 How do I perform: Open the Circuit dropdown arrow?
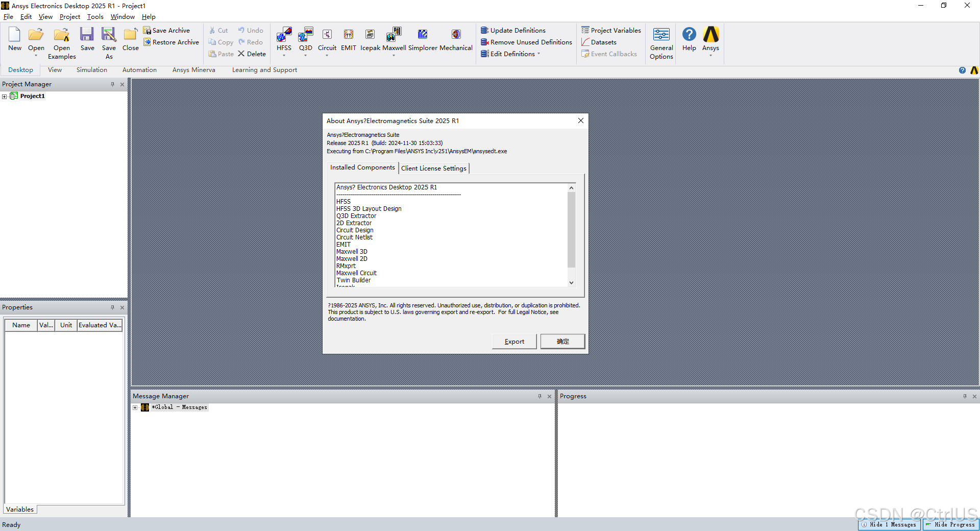click(327, 55)
